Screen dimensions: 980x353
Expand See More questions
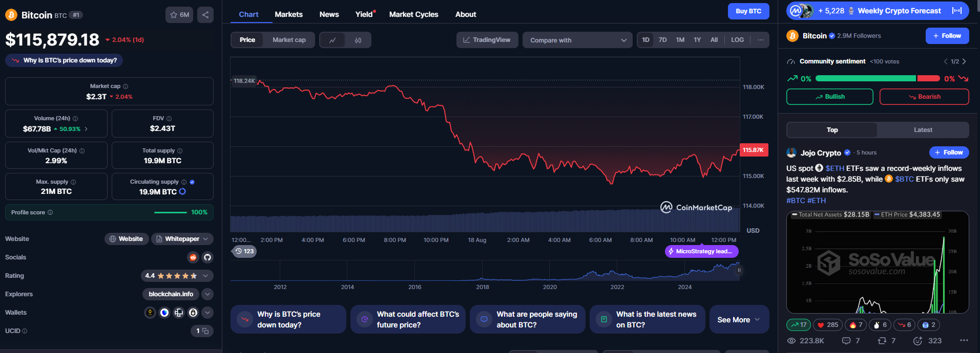coord(739,320)
